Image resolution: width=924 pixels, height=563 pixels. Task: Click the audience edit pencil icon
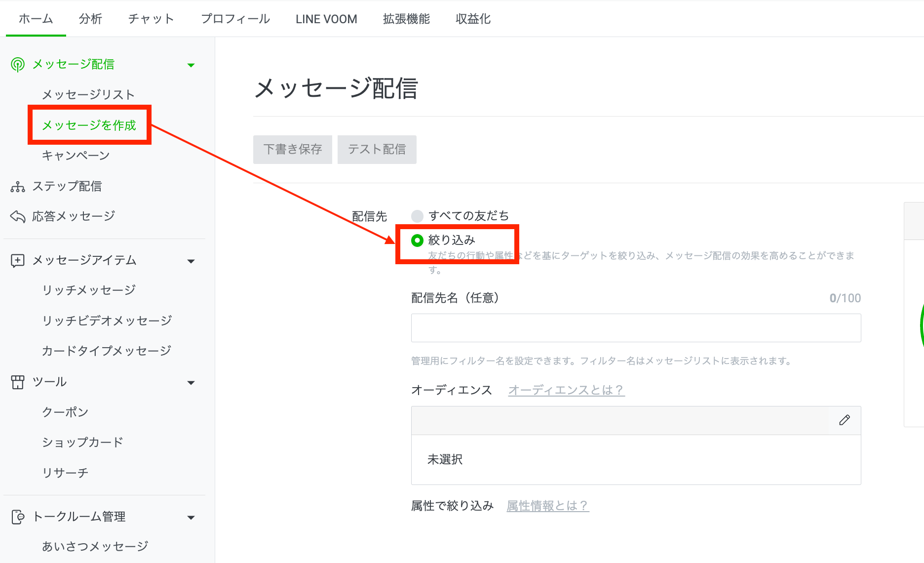click(845, 420)
